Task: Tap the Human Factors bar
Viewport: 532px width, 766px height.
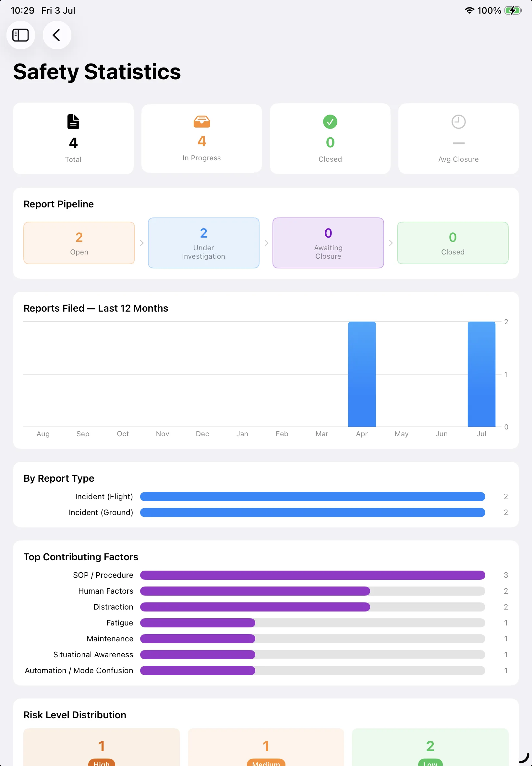Action: pos(313,591)
